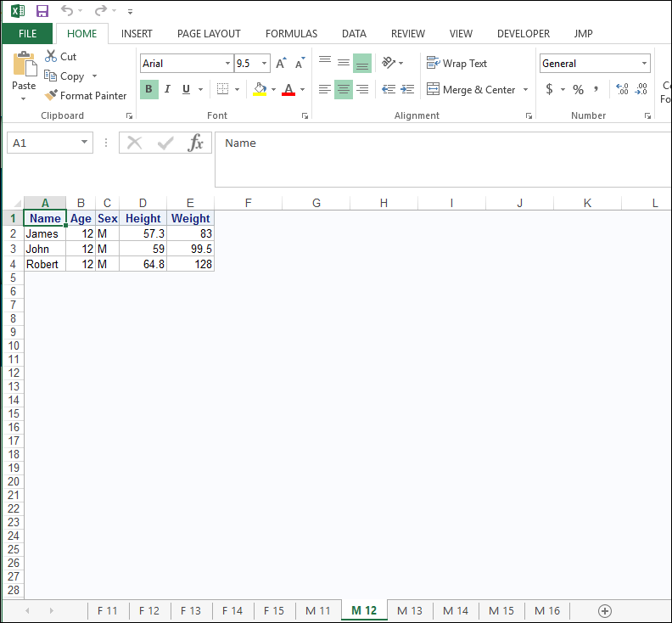This screenshot has height=623, width=672.
Task: Copy the selected cell
Action: click(64, 76)
